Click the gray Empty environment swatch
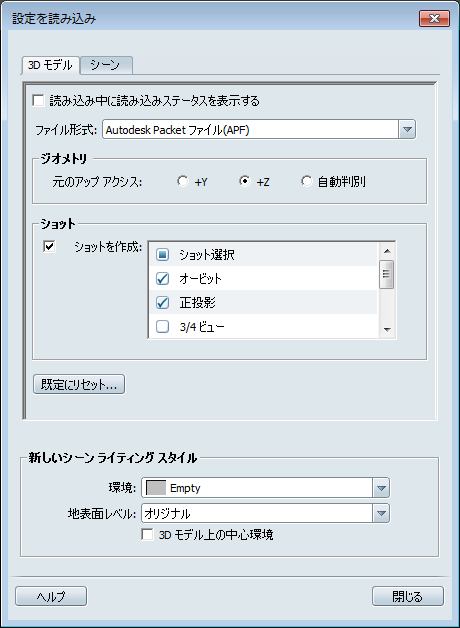This screenshot has width=460, height=628. click(156, 488)
